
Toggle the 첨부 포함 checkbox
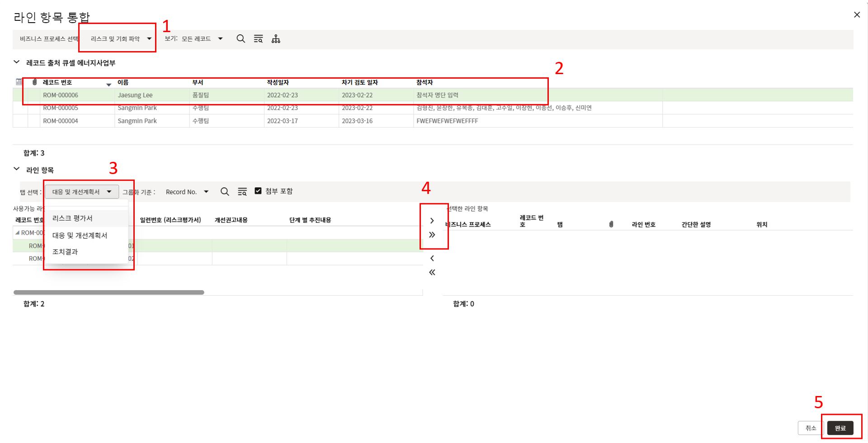(258, 191)
